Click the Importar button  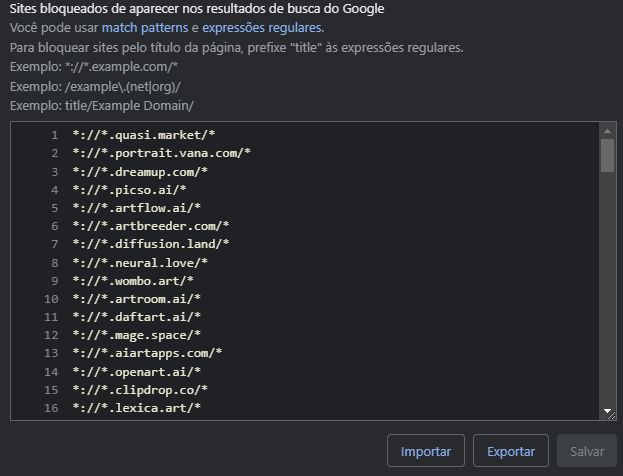pyautogui.click(x=426, y=451)
